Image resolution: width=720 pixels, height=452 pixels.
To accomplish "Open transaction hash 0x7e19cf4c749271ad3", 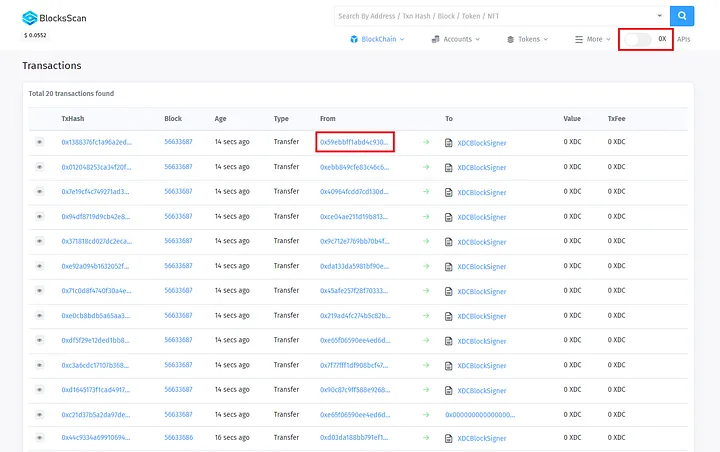I will click(96, 191).
